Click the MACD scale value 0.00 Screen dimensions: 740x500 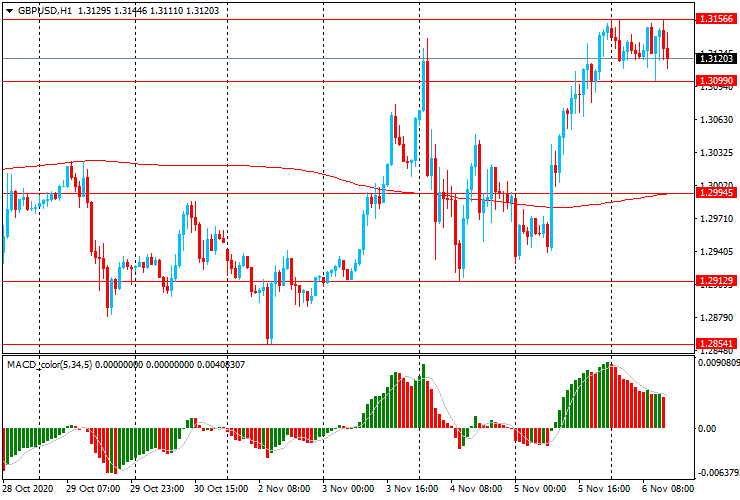pos(706,429)
